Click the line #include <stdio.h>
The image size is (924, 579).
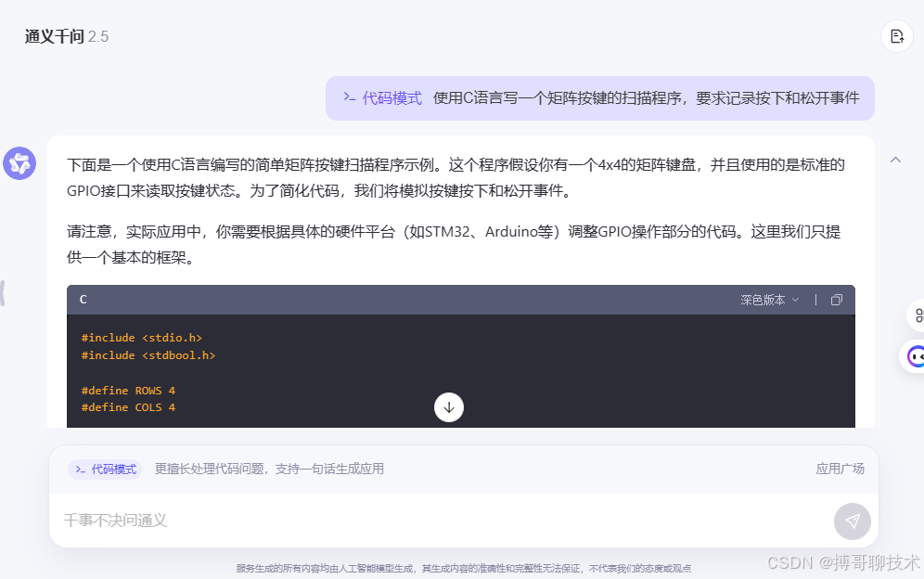142,338
